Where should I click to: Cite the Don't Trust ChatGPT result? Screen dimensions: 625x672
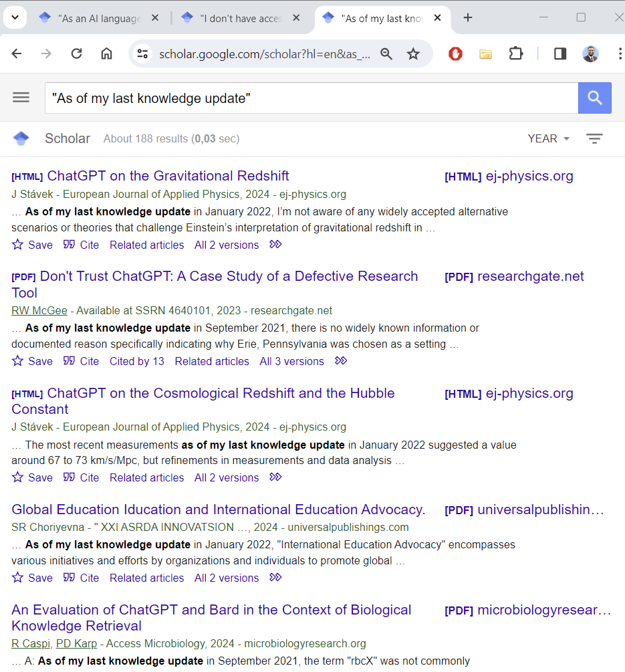(x=81, y=361)
